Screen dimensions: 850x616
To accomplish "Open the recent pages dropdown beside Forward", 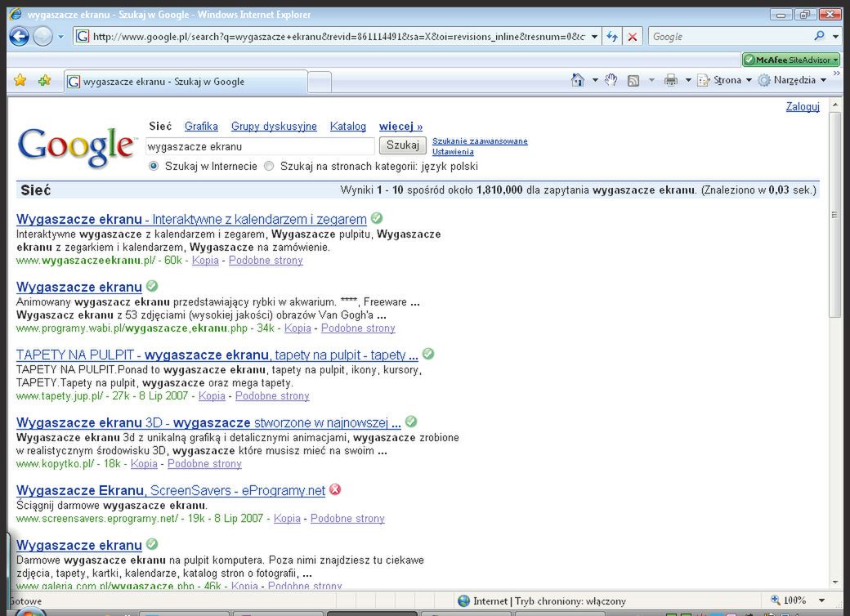I will pyautogui.click(x=60, y=37).
